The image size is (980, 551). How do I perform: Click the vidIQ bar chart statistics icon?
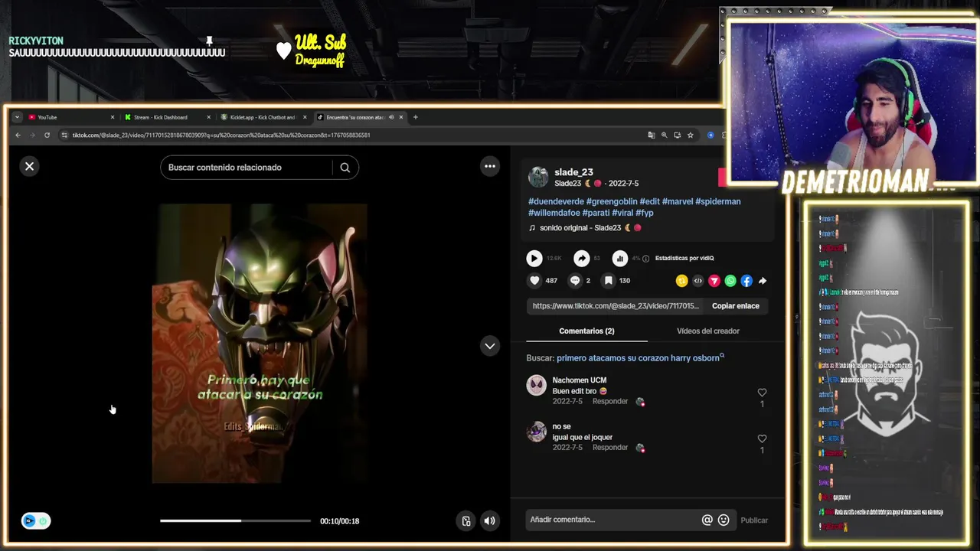click(620, 259)
